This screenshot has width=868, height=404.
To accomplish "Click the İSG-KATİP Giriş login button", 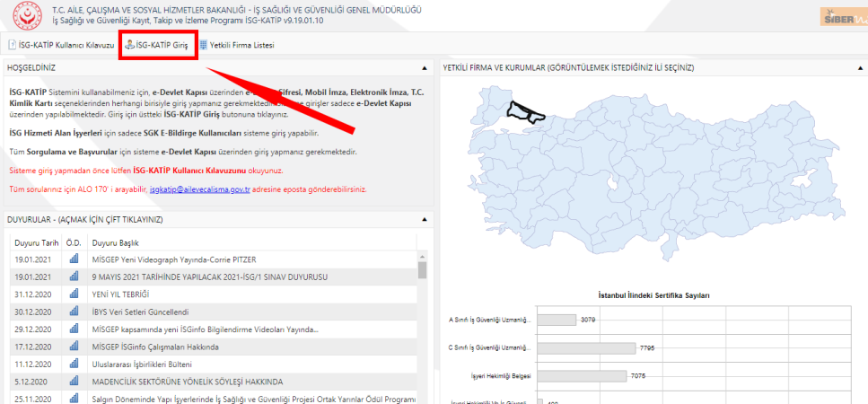I will [158, 45].
